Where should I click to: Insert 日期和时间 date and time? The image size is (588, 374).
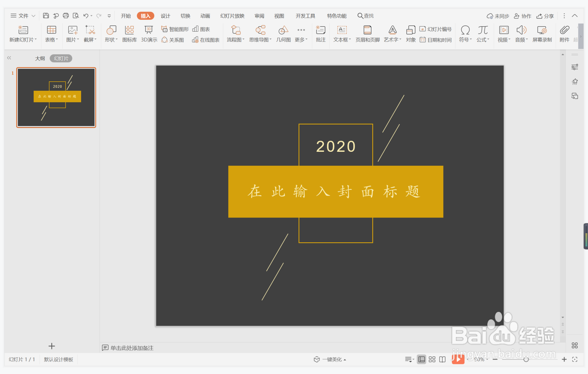[x=436, y=40]
